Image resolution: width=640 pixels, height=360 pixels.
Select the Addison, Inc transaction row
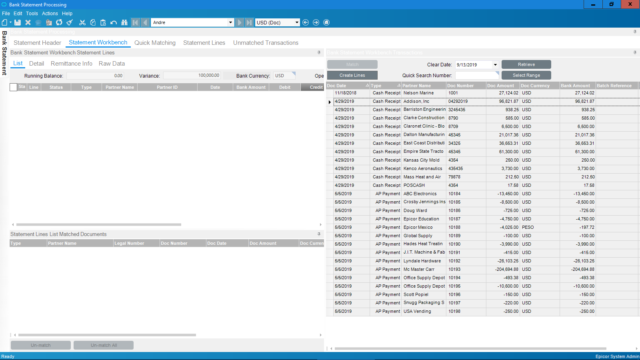[x=483, y=102]
